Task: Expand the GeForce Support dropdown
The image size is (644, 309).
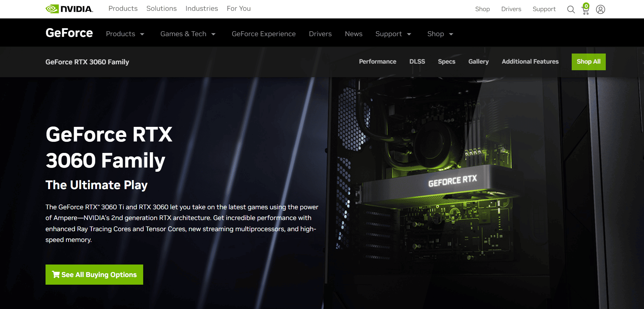Action: click(393, 34)
